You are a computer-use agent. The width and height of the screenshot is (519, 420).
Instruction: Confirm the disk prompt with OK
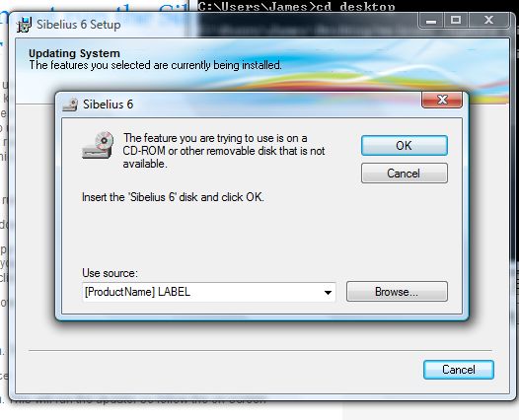(x=405, y=146)
